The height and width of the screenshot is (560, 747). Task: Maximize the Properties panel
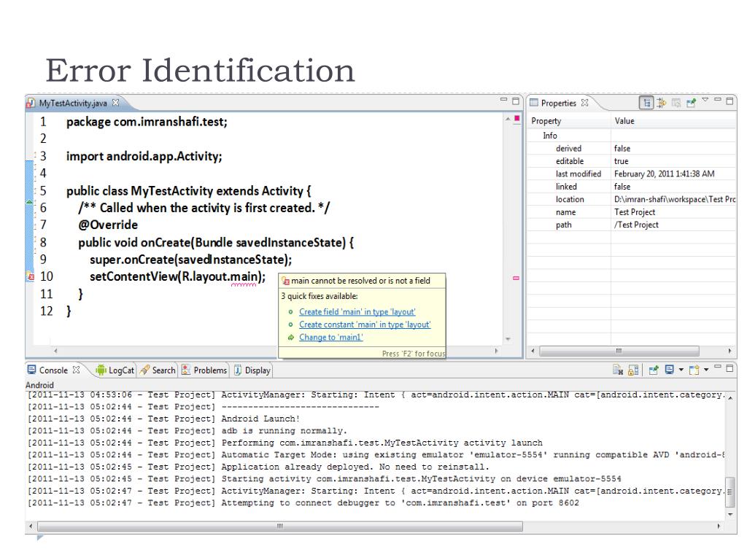click(x=729, y=101)
